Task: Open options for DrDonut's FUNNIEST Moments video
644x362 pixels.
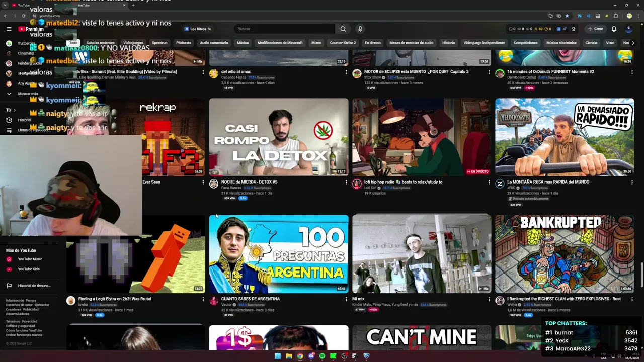Action: (x=632, y=72)
